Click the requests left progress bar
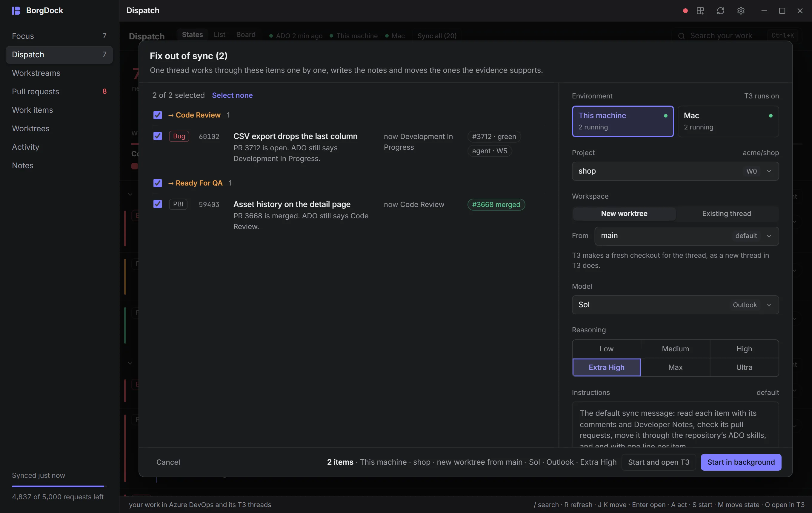 point(59,486)
